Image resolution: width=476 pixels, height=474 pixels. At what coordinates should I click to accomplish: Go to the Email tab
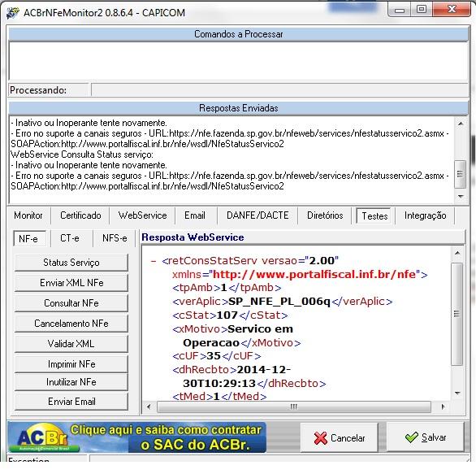(195, 215)
